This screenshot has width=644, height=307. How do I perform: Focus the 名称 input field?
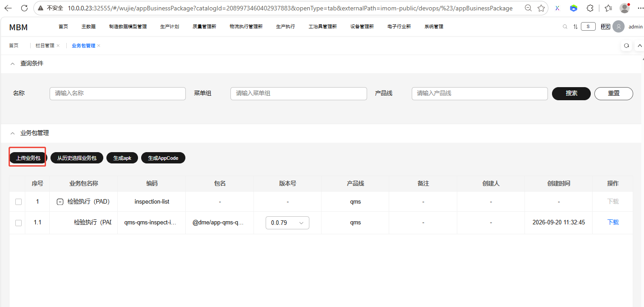tap(118, 93)
